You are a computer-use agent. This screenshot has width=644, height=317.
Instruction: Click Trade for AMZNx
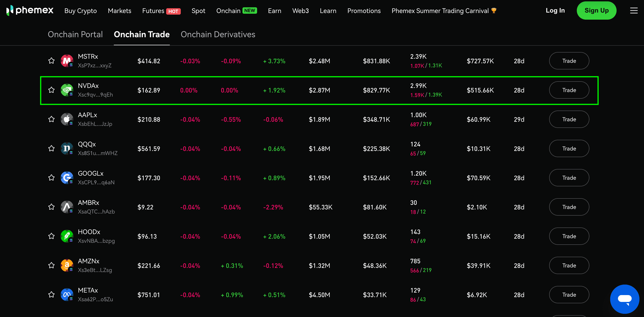tap(569, 265)
